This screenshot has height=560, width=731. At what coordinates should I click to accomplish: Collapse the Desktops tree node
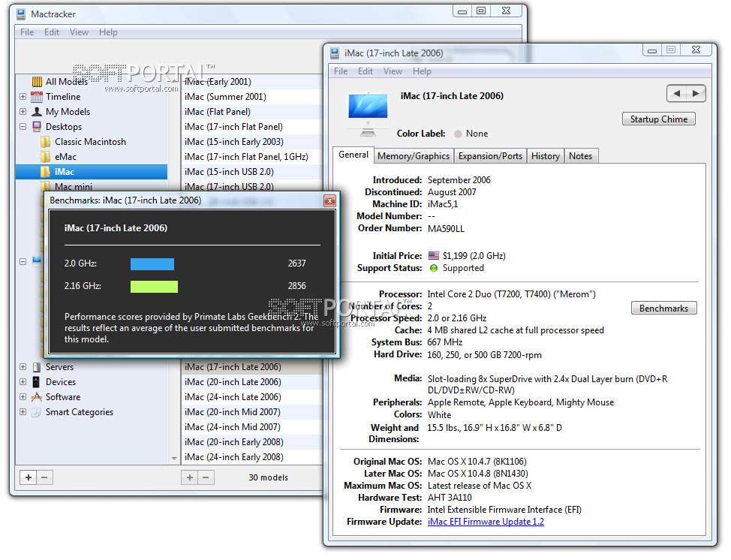click(23, 127)
